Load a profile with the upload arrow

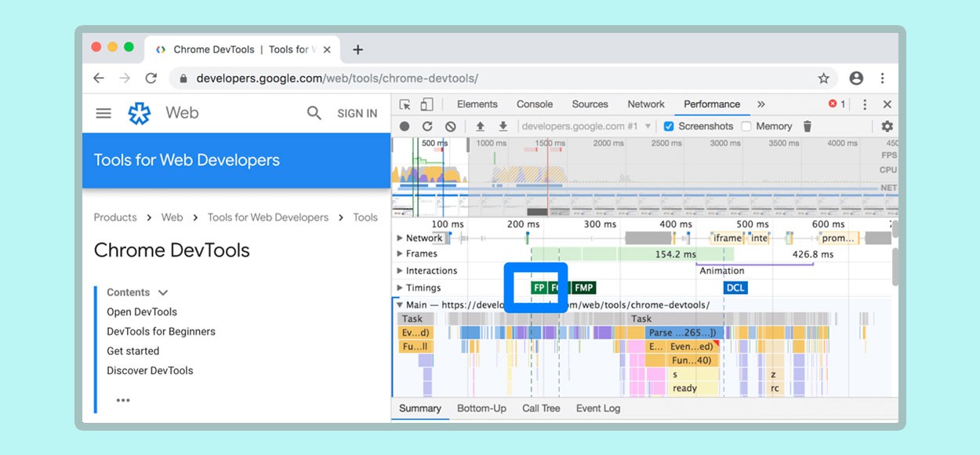pos(481,126)
